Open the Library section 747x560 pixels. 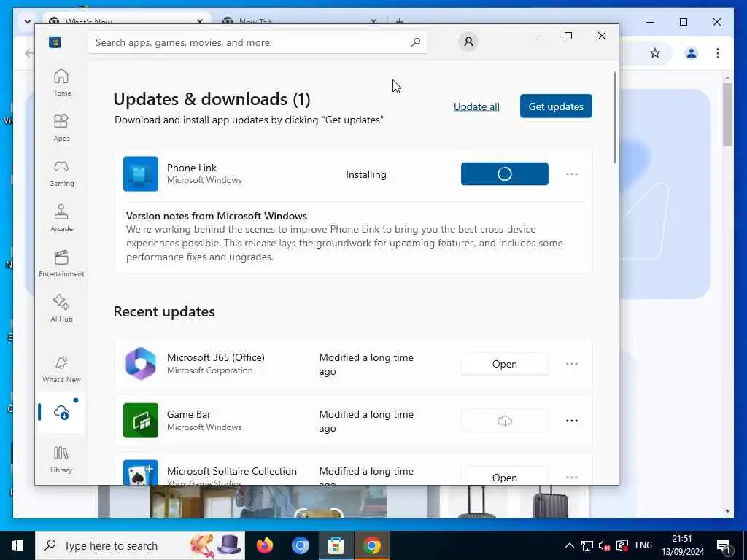click(61, 459)
